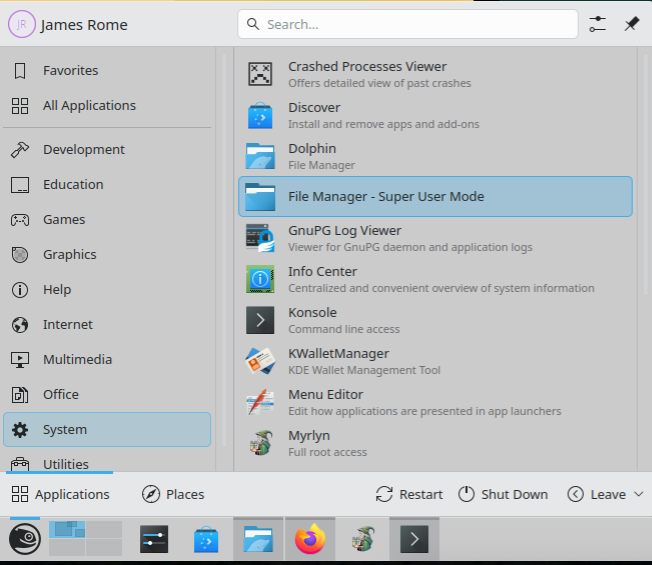Click the James Rome user avatar
Image resolution: width=652 pixels, height=565 pixels.
pyautogui.click(x=22, y=24)
